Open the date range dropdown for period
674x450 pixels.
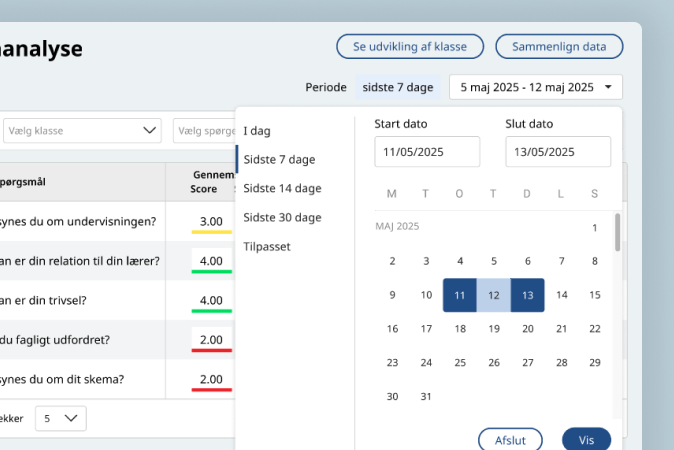pos(536,87)
